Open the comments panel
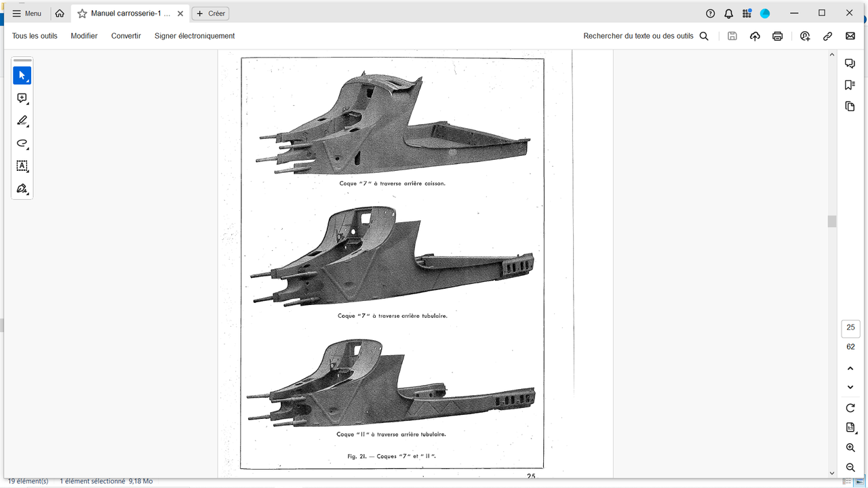Screen dimensions: 868x488 (850, 63)
